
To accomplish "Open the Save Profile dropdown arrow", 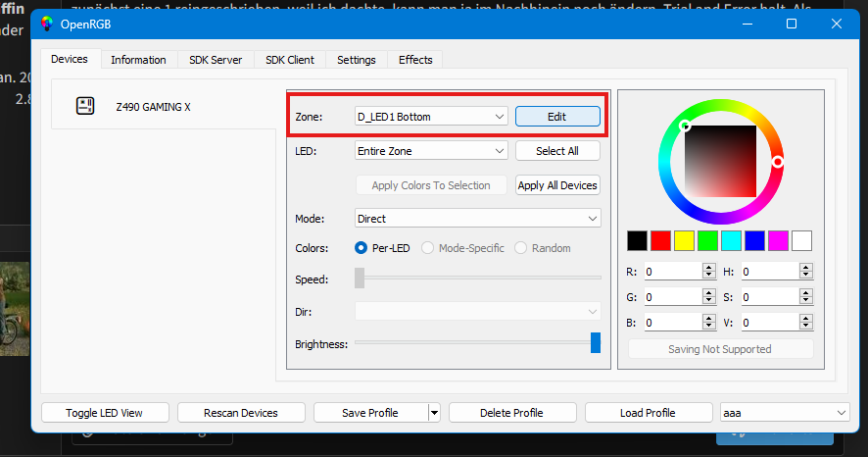I will tap(435, 413).
